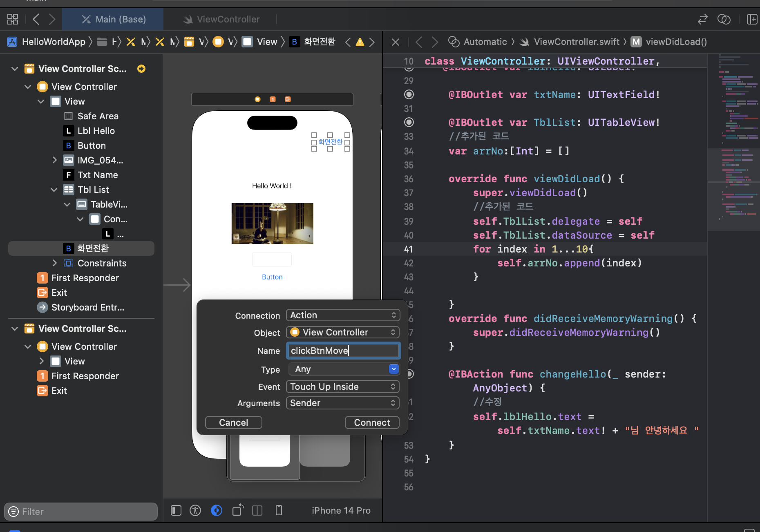Expand the View in second scene
The width and height of the screenshot is (760, 532).
(x=41, y=361)
